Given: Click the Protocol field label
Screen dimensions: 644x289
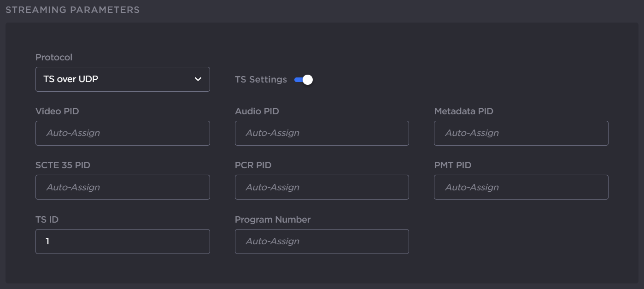Looking at the screenshot, I should [x=54, y=57].
